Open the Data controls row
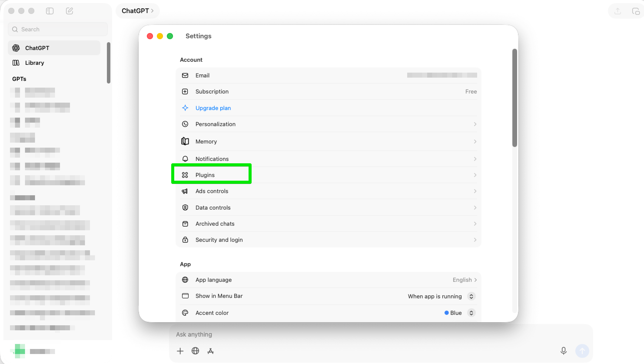Image resolution: width=644 pixels, height=364 pixels. [x=328, y=207]
